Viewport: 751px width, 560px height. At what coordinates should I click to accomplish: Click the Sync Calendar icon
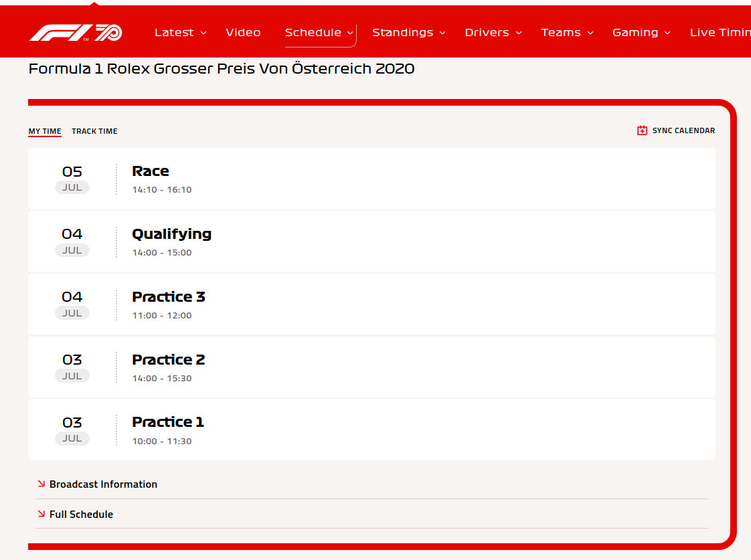point(642,130)
